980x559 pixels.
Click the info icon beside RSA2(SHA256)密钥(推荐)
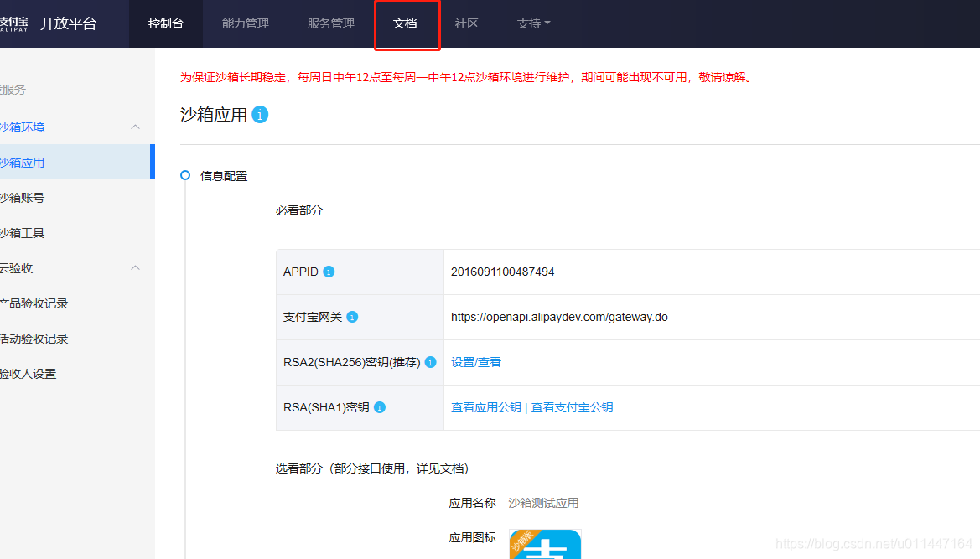click(431, 362)
